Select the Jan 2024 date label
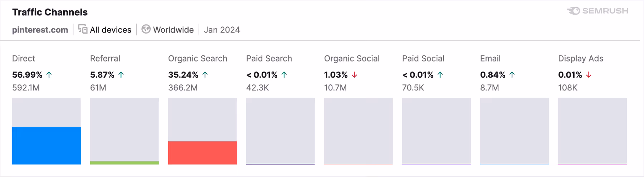Viewport: 644px width, 177px height. pos(222,30)
